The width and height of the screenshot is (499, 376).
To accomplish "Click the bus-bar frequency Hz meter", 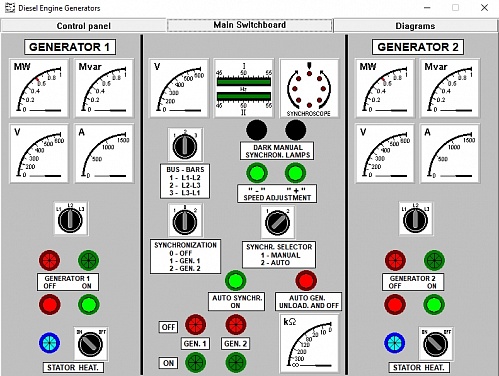I will pos(244,88).
